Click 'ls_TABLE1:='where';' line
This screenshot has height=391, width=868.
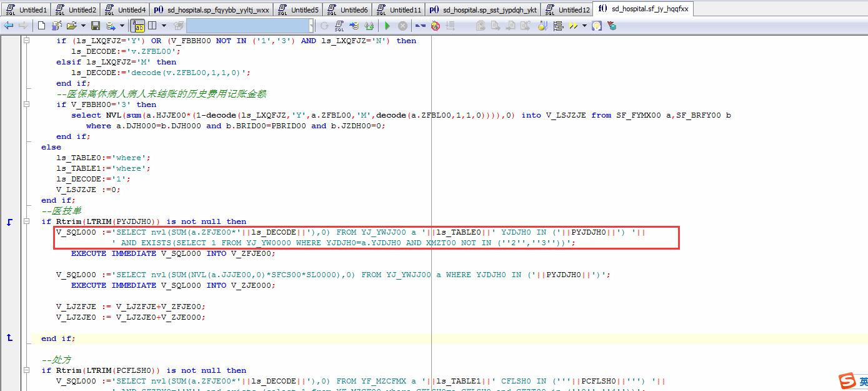click(104, 168)
